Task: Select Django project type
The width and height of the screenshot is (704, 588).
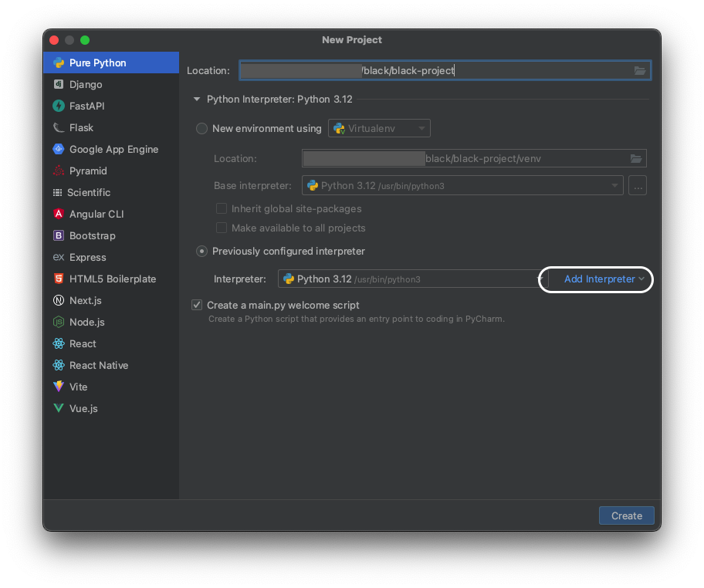Action: tap(111, 84)
